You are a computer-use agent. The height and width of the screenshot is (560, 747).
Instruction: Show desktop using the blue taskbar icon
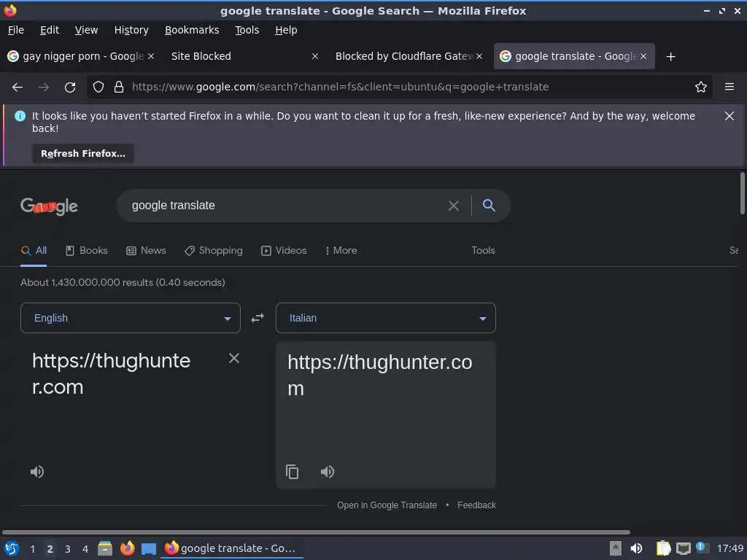tap(149, 549)
